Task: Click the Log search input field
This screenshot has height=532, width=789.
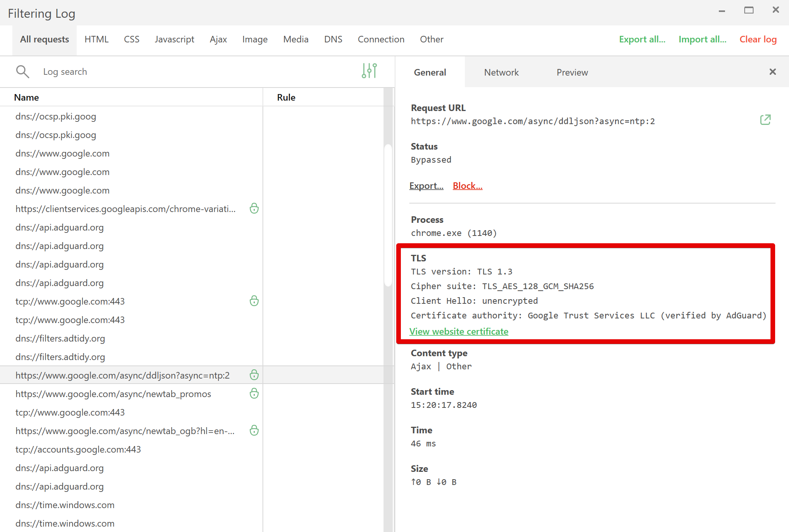Action: [196, 71]
